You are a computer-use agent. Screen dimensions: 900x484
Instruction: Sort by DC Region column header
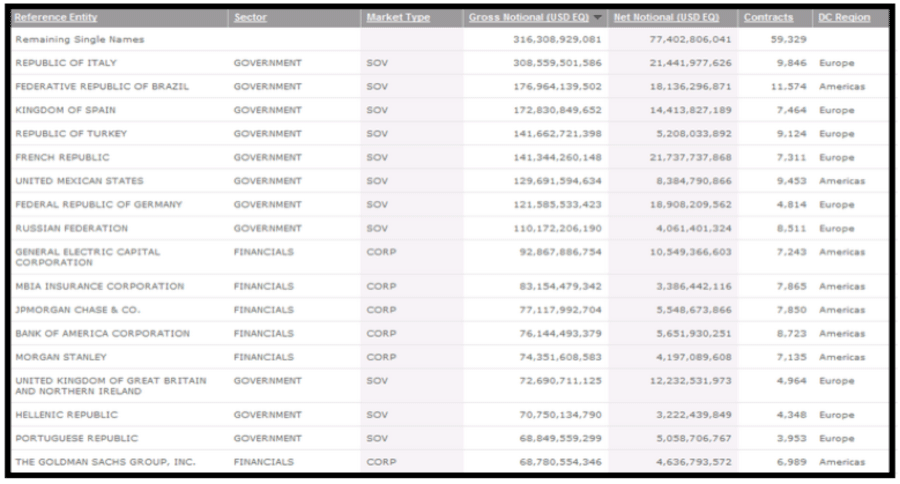coord(844,17)
